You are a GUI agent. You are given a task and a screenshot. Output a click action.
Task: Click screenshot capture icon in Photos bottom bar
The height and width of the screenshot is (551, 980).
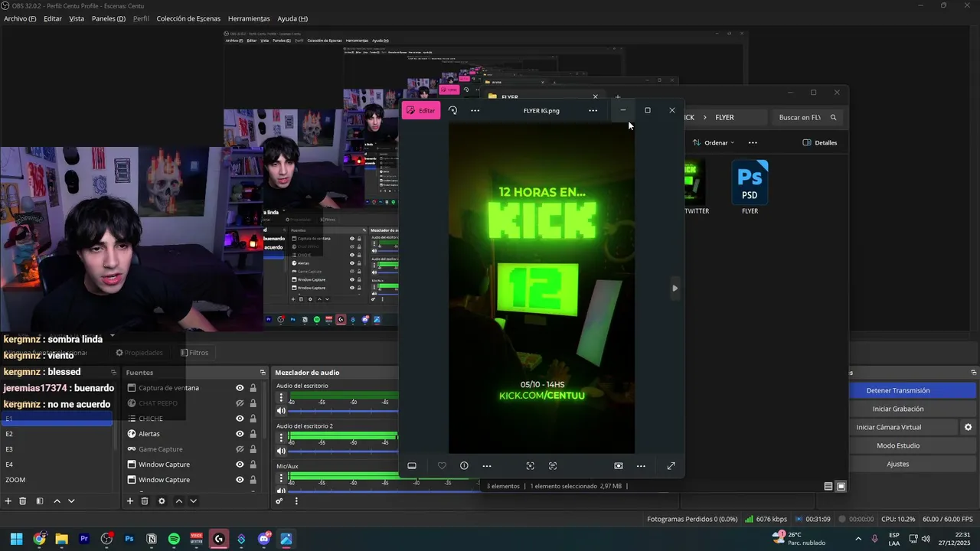point(619,466)
